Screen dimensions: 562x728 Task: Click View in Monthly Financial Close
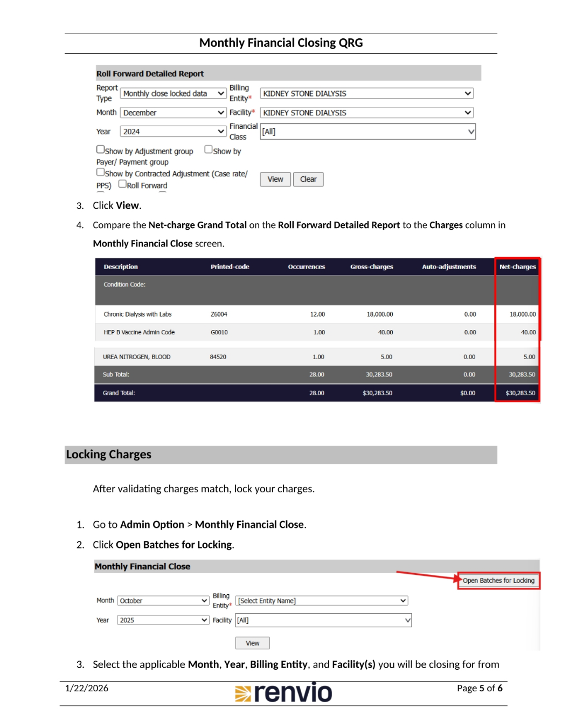click(x=253, y=643)
